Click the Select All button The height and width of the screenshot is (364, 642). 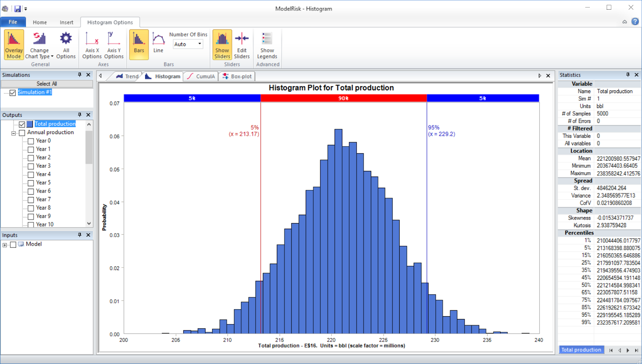[47, 83]
